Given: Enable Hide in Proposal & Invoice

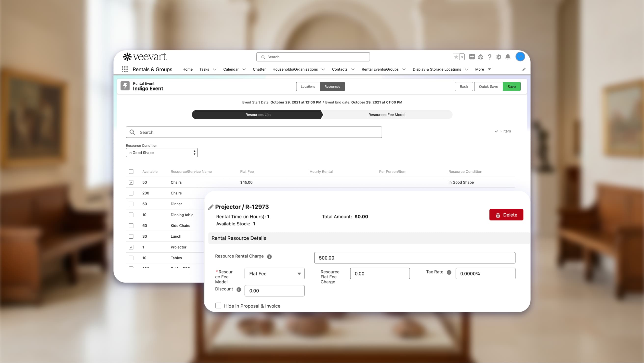Looking at the screenshot, I should click(218, 306).
